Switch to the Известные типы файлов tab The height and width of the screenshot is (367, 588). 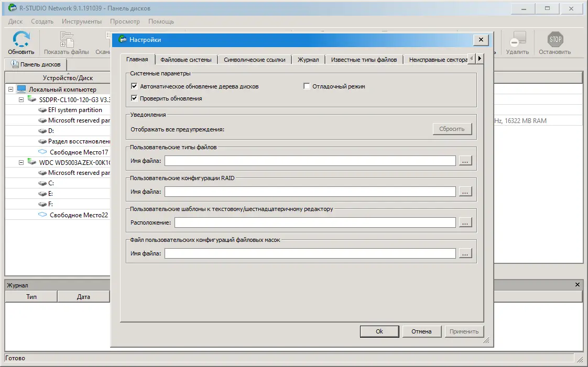tap(364, 60)
